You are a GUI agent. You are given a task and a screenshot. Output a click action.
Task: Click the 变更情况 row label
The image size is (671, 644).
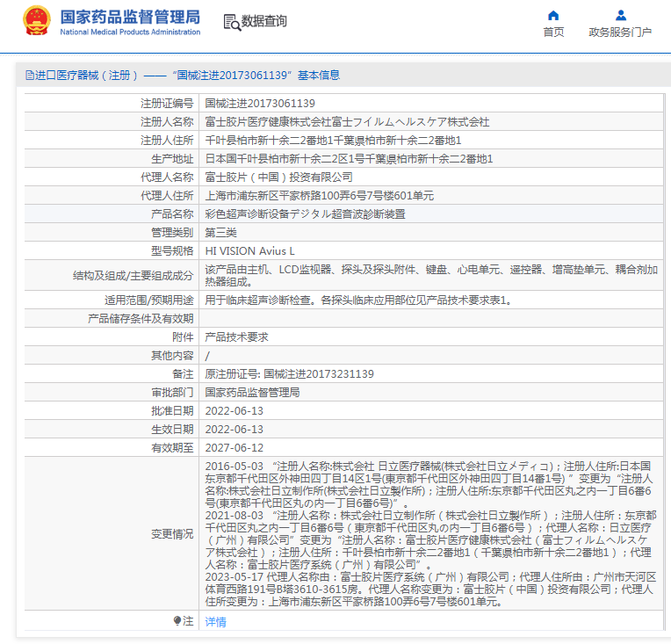pyautogui.click(x=172, y=534)
